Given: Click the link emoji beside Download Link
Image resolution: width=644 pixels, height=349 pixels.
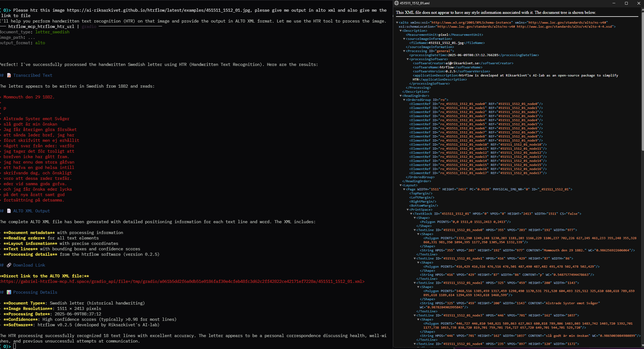Looking at the screenshot, I should 9,265.
